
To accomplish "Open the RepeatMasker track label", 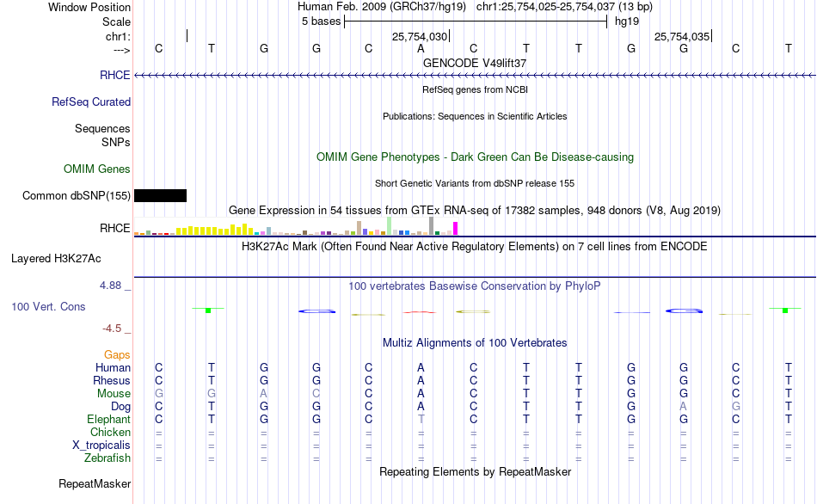I will [x=95, y=483].
